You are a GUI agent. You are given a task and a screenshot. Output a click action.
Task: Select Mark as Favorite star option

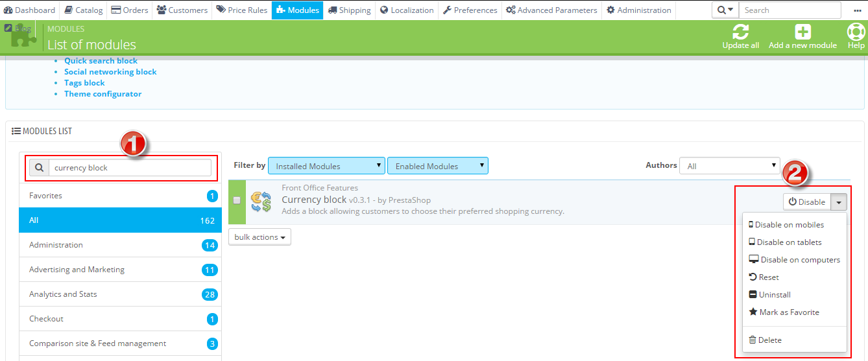coord(789,312)
